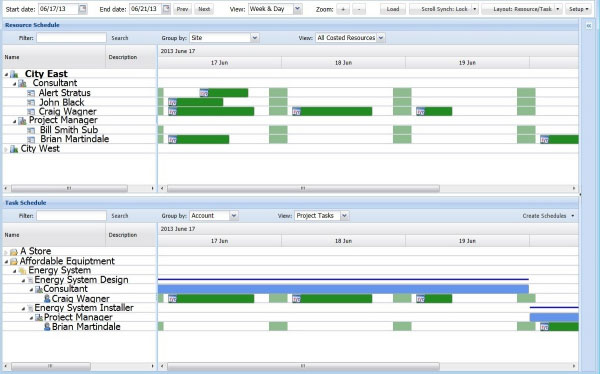Click the Brian Martindale resource icon
Screen dimensions: 600x374
[31, 139]
